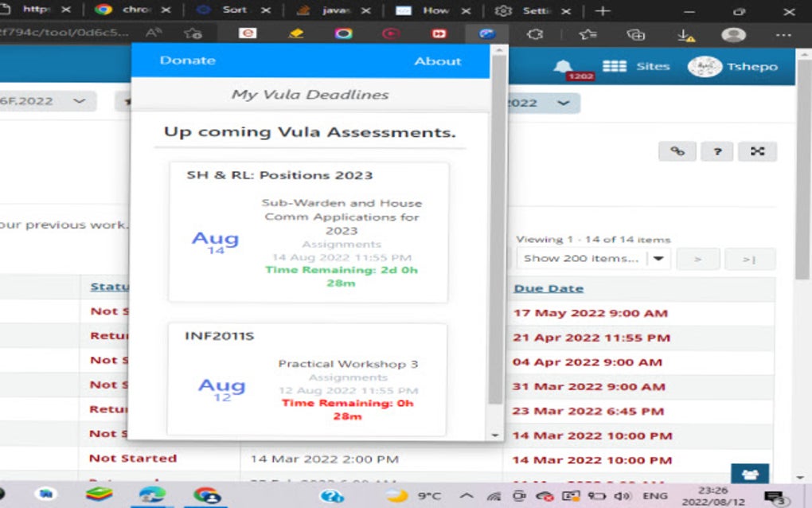Image resolution: width=812 pixels, height=508 pixels.
Task: Sort the table by Due Date column
Action: pyautogui.click(x=548, y=287)
